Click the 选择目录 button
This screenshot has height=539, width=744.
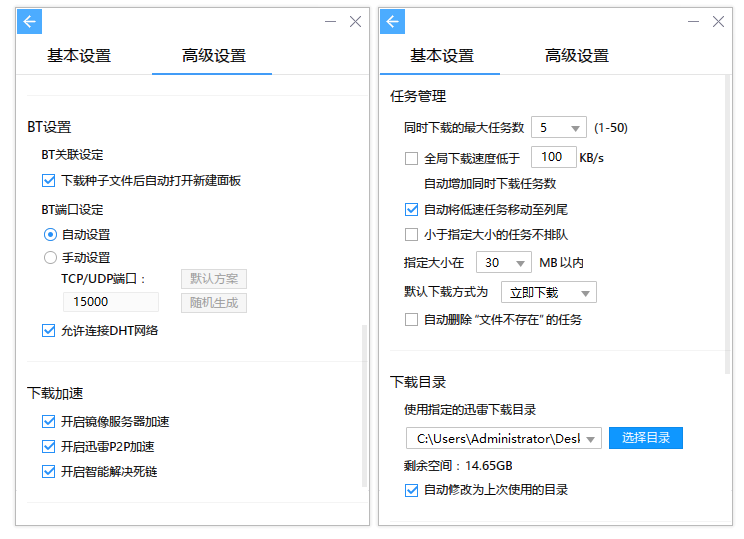646,438
